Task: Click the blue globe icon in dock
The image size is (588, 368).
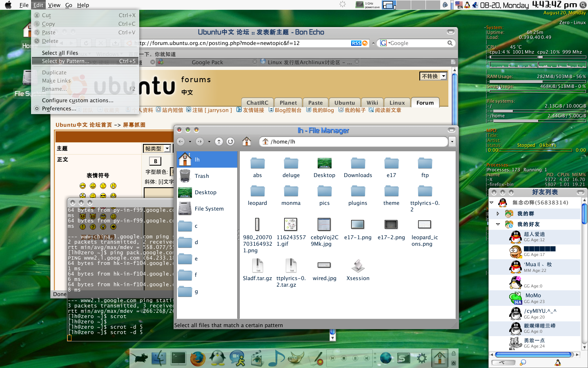Action: click(386, 358)
